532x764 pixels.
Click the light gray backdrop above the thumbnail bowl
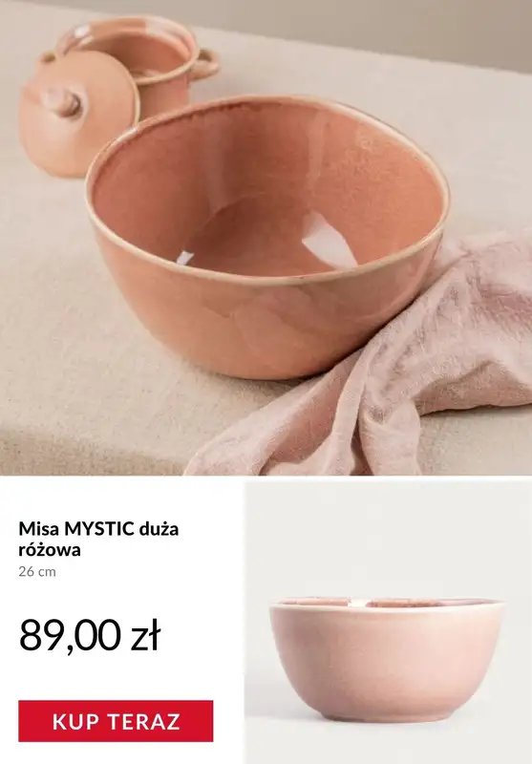(x=388, y=536)
